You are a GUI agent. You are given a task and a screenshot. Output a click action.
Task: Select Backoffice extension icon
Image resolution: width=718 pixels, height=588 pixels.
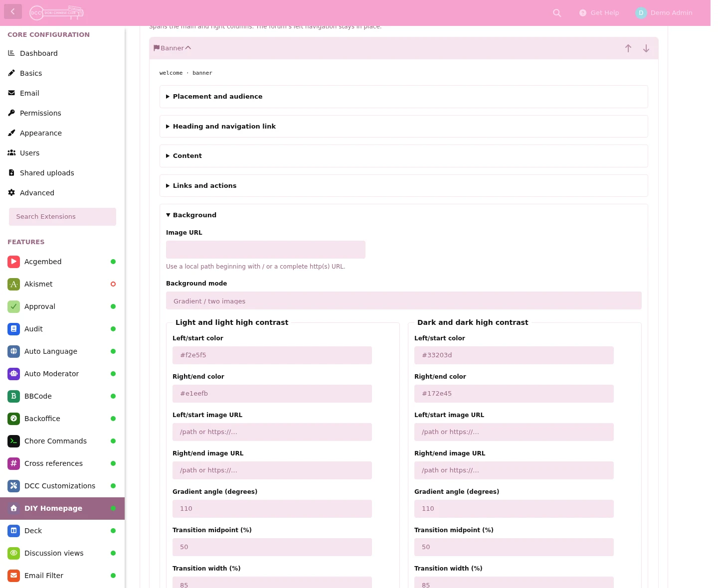point(14,419)
